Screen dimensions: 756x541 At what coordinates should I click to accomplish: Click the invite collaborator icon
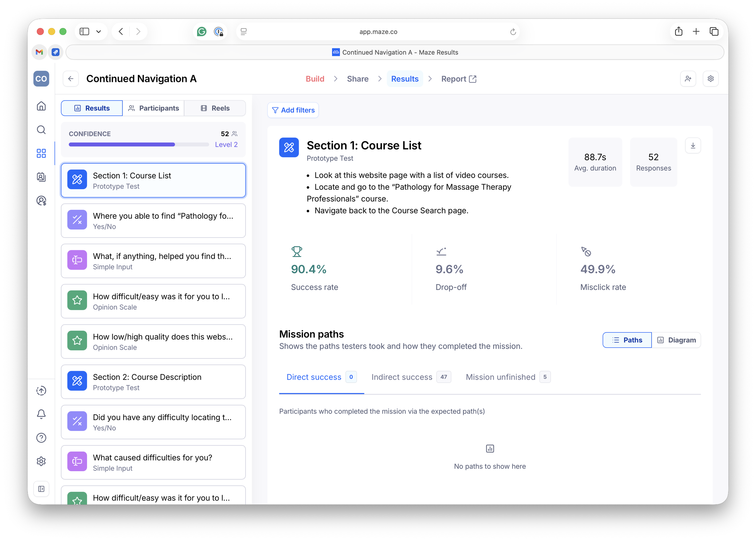pyautogui.click(x=688, y=79)
